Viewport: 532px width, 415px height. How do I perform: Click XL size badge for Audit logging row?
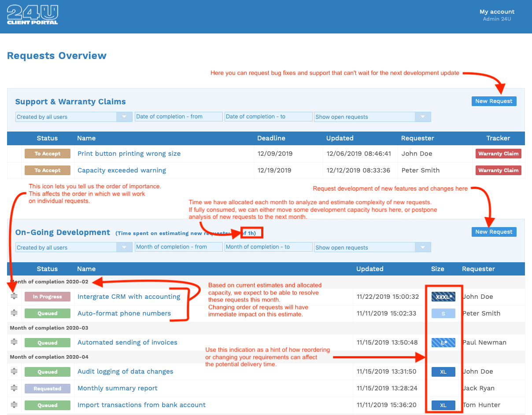click(443, 372)
